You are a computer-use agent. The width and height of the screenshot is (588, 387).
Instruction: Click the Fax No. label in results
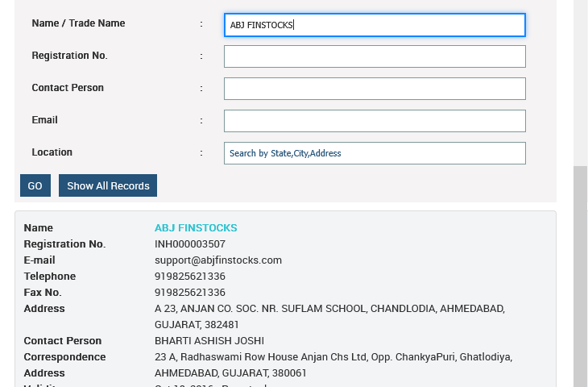(x=43, y=293)
